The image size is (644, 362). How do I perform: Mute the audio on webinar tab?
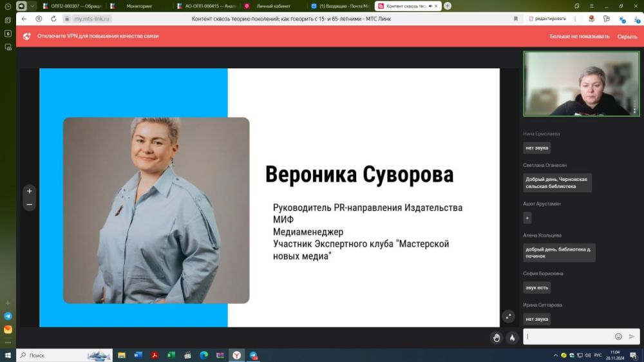click(430, 6)
